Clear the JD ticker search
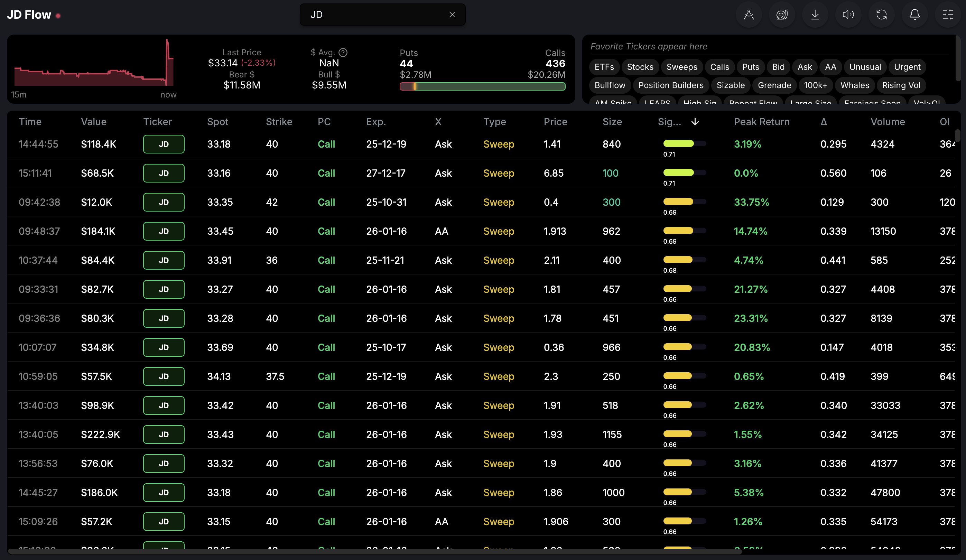The image size is (966, 560). pyautogui.click(x=452, y=15)
